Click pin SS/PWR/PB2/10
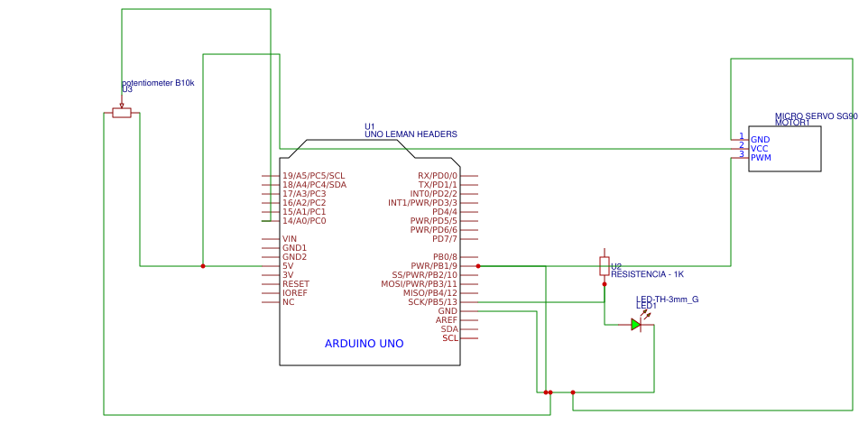The height and width of the screenshot is (424, 868). click(x=425, y=275)
